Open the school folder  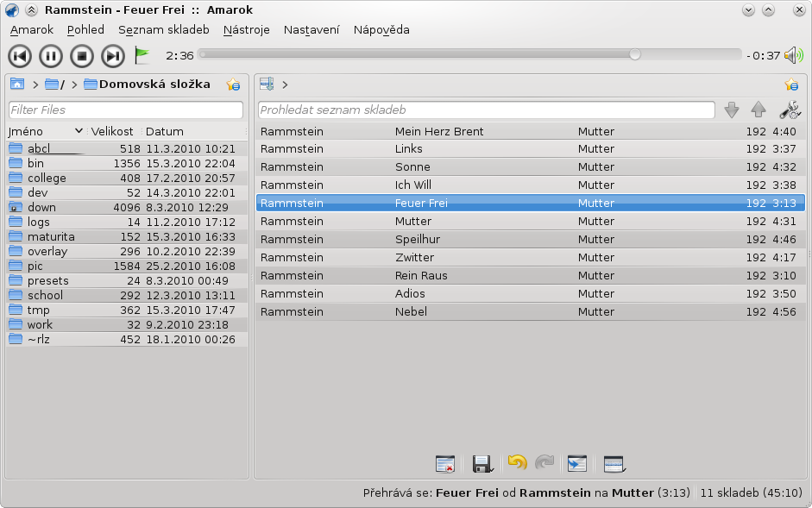(45, 295)
